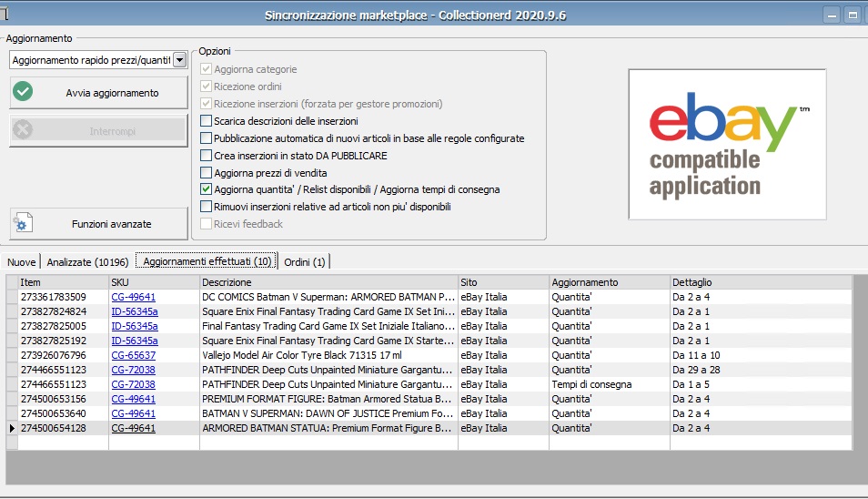This screenshot has width=868, height=499.
Task: Toggle Ricezione ordini checkbox
Action: [x=206, y=87]
